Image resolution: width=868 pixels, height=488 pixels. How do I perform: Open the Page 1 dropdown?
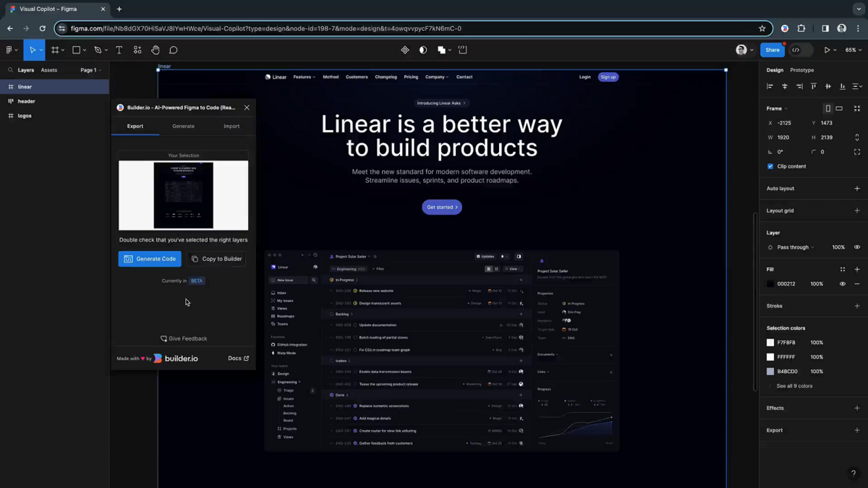90,70
